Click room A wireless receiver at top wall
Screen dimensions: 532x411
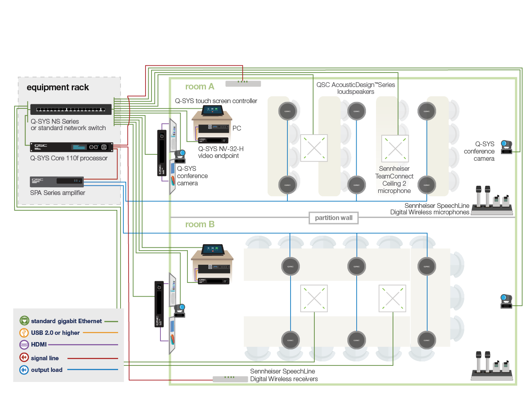pyautogui.click(x=243, y=83)
